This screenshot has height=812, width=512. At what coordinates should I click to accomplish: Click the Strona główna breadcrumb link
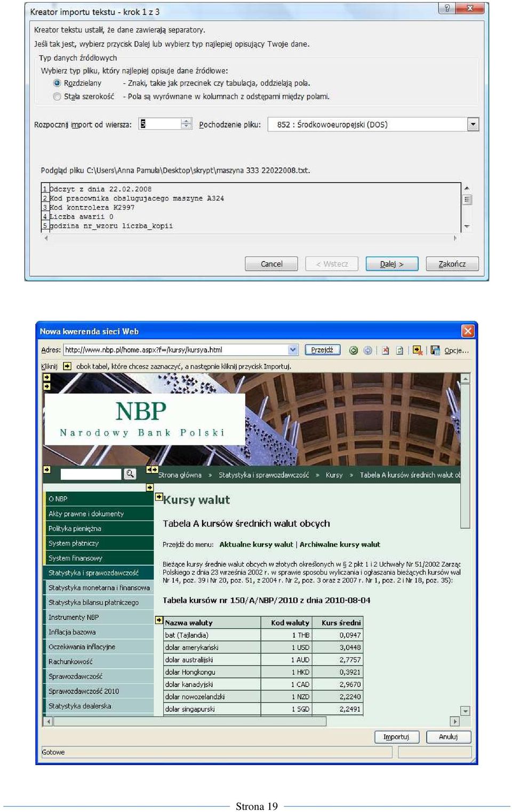(180, 475)
